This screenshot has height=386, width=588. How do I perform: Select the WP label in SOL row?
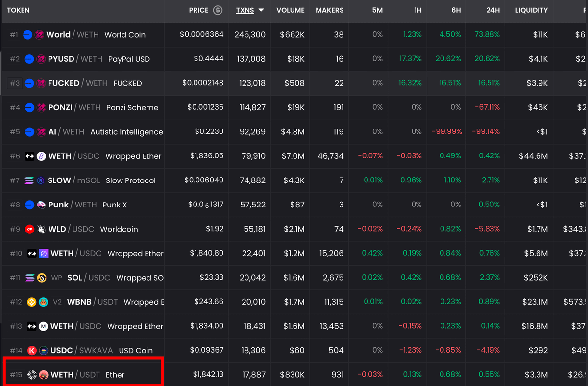57,278
